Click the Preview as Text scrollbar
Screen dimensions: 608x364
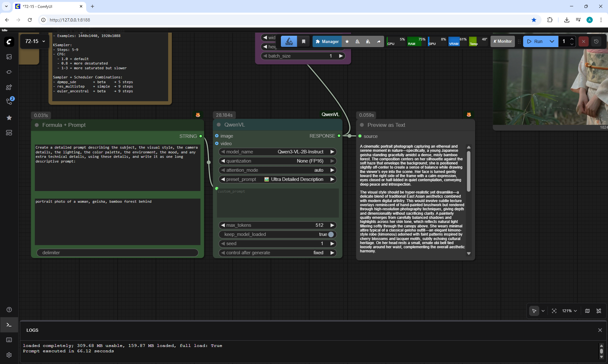(469, 171)
